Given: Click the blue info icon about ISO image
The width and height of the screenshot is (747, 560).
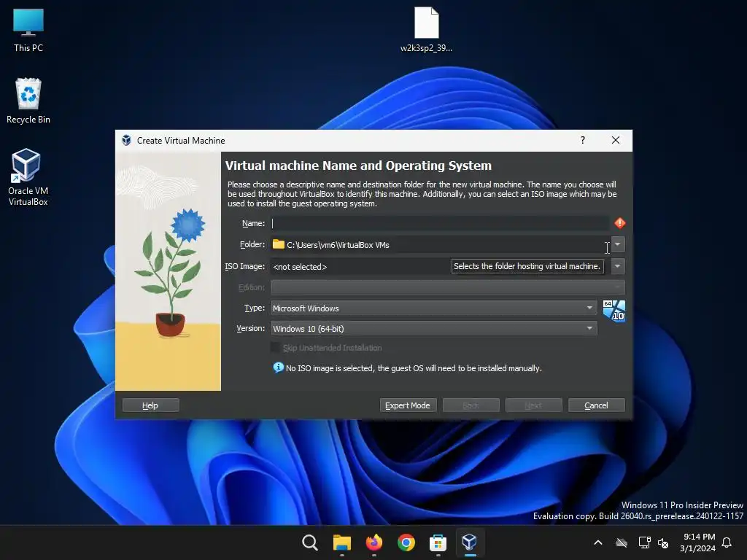Looking at the screenshot, I should (x=278, y=367).
